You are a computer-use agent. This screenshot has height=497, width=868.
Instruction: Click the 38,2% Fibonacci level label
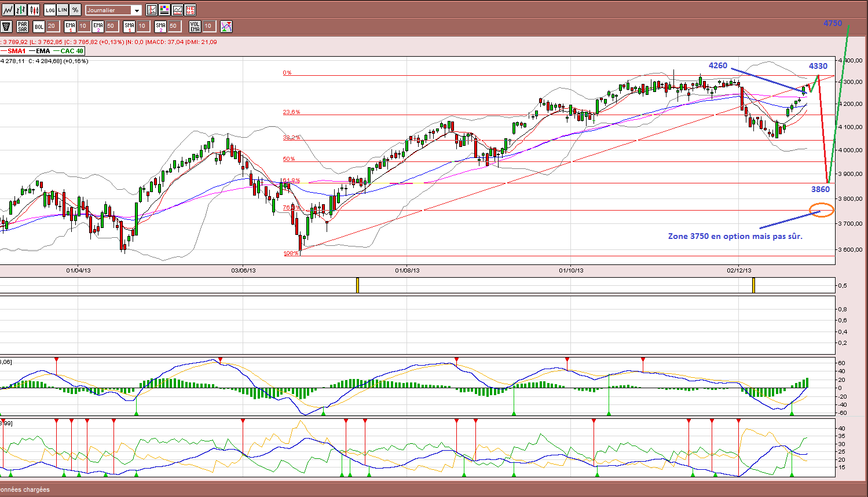coord(291,138)
